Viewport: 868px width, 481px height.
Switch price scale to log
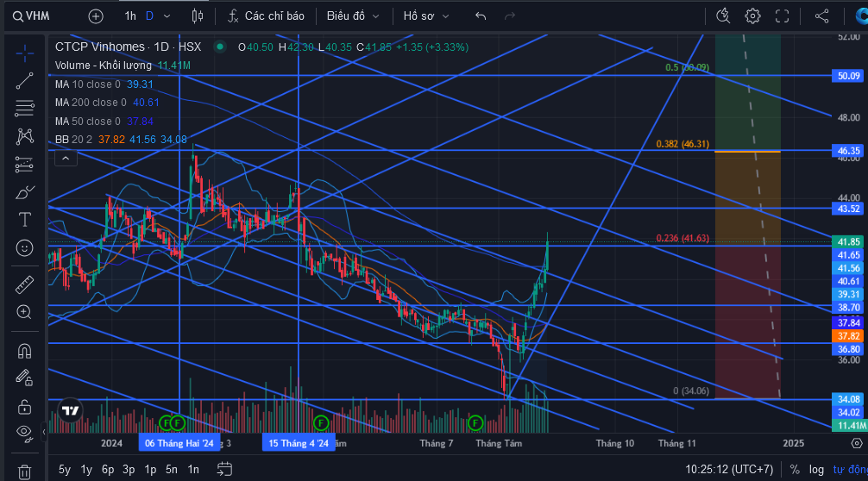tap(816, 470)
